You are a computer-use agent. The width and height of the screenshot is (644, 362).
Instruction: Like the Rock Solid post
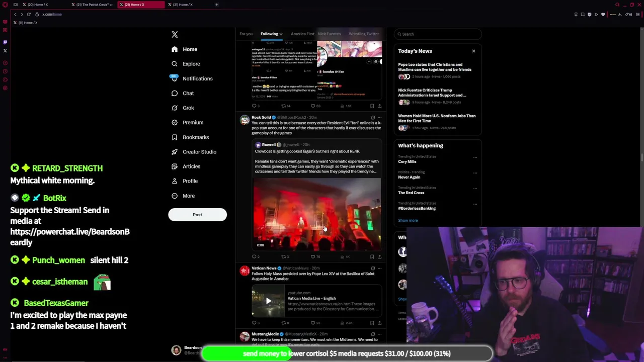click(x=315, y=257)
